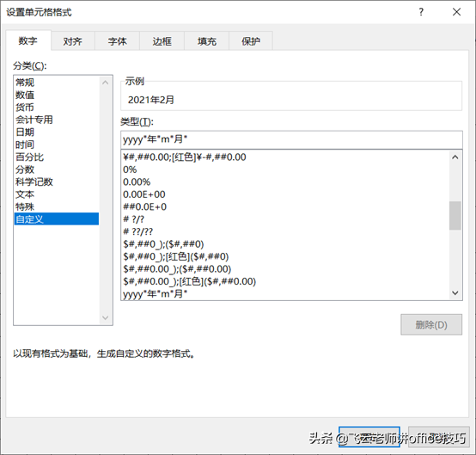This screenshot has height=455, width=476.
Task: Click into the 类型 format code field
Action: point(291,140)
